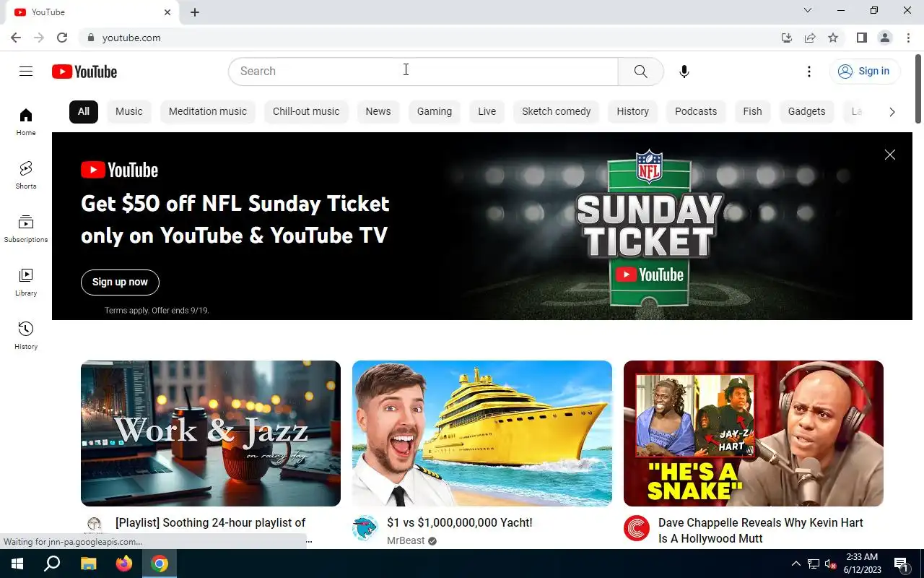Viewport: 924px width, 578px height.
Task: Select the Sketch comedy chip
Action: [x=557, y=111]
